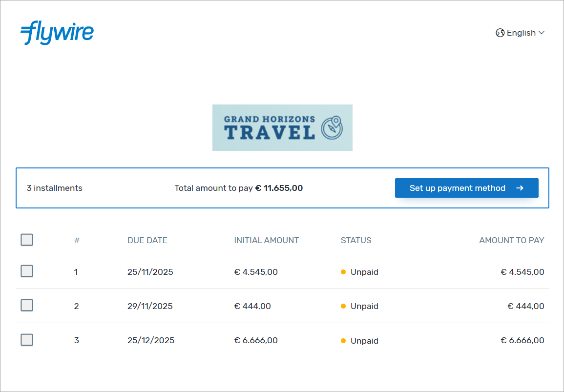
Task: Click the 25/12/2025 due date row
Action: 151,340
